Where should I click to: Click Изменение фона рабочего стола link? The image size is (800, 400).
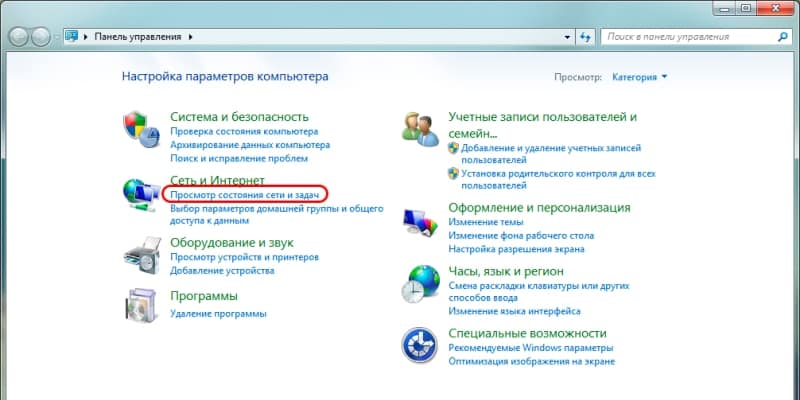pos(521,236)
